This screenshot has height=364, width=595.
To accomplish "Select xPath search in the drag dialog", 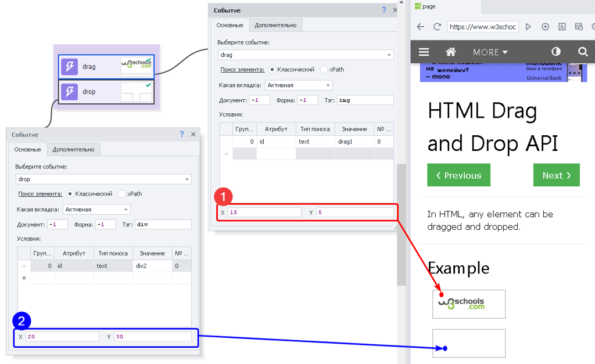I will tap(324, 70).
